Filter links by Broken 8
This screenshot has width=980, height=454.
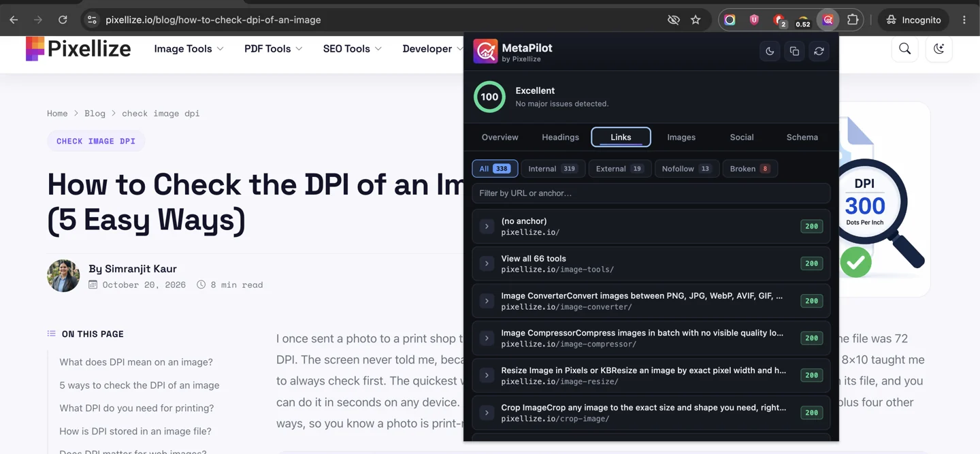[750, 168]
